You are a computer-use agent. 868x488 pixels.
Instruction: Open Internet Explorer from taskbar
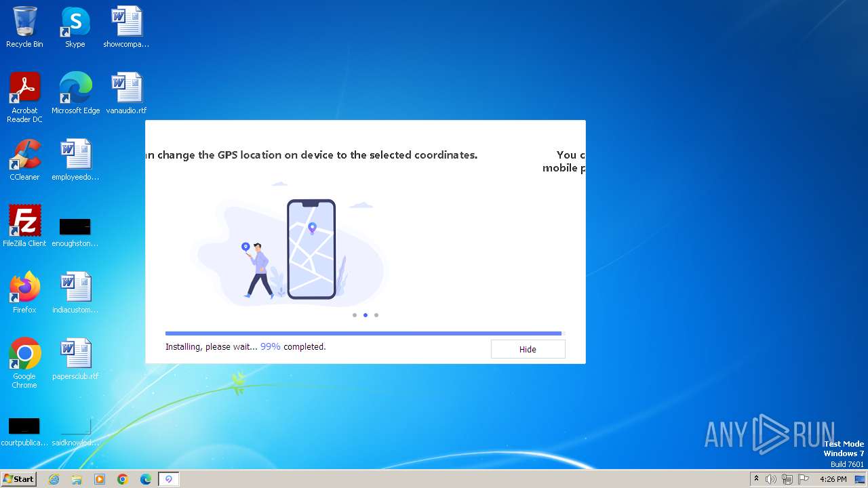54,479
